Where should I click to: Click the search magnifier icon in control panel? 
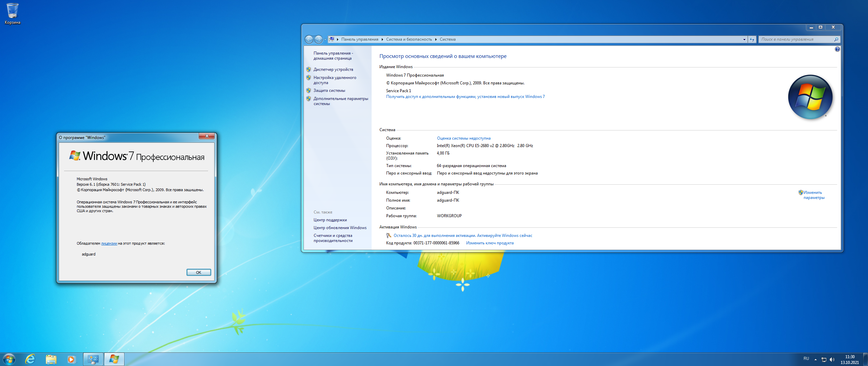coord(836,39)
